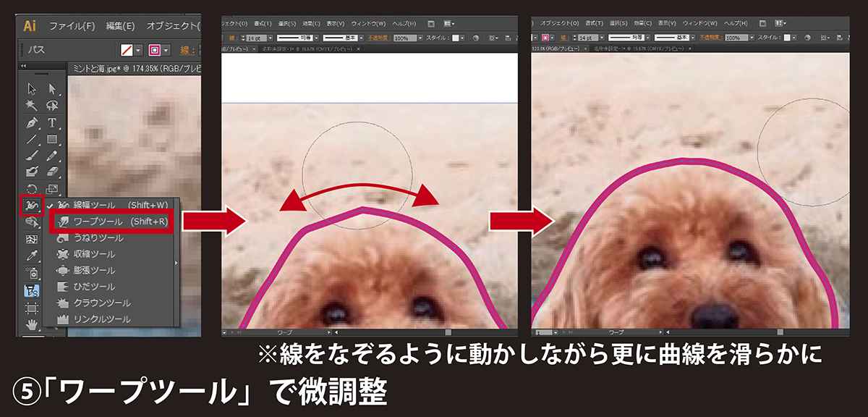
Task: Click the fill swatch (none) in left control bar
Action: tap(127, 51)
